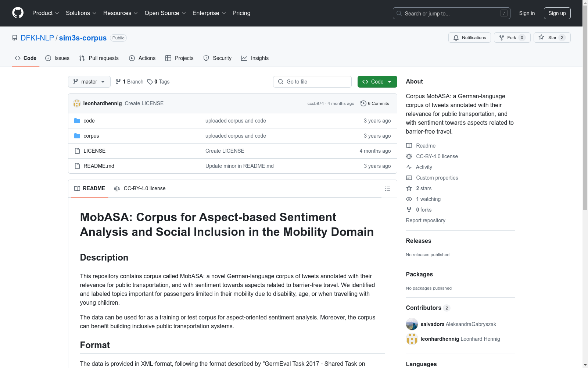This screenshot has width=588, height=368.
Task: Select the README tab
Action: 90,188
